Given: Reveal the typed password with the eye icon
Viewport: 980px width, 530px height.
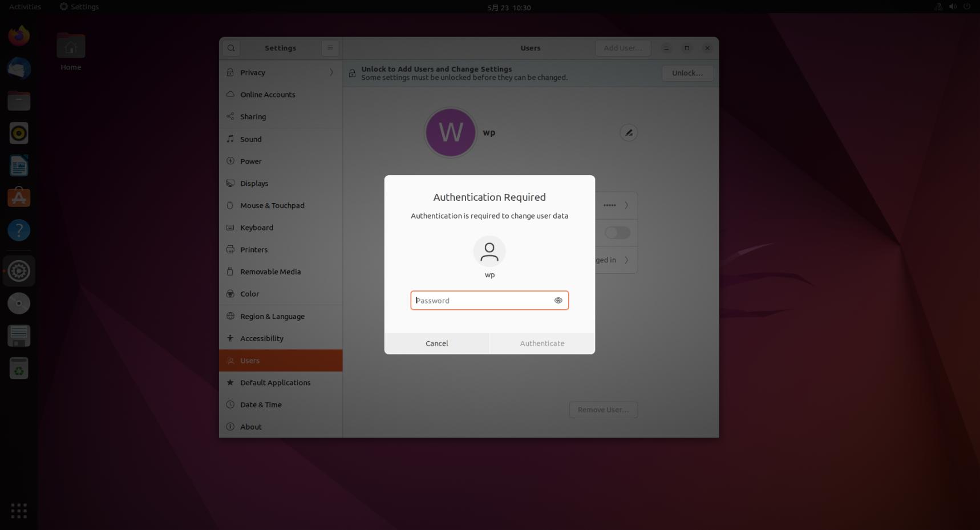Looking at the screenshot, I should coord(558,300).
